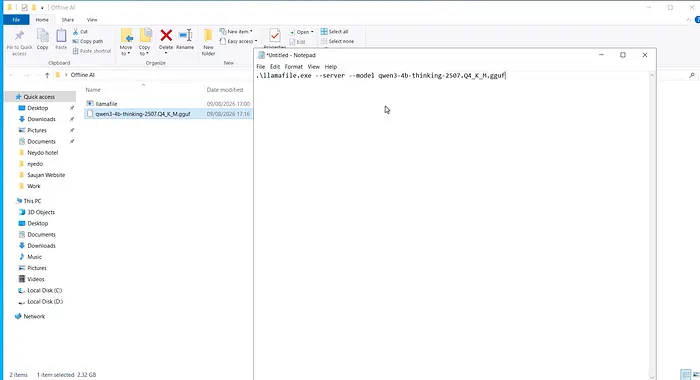This screenshot has width=700, height=380.
Task: Switch to Details view icon in status bar
Action: [x=685, y=375]
